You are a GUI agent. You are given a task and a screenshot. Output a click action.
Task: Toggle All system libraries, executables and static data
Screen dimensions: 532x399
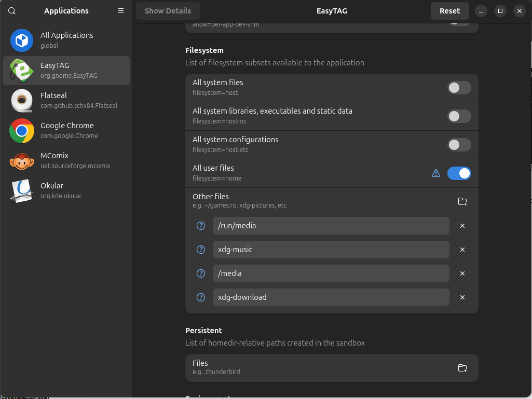click(x=459, y=116)
